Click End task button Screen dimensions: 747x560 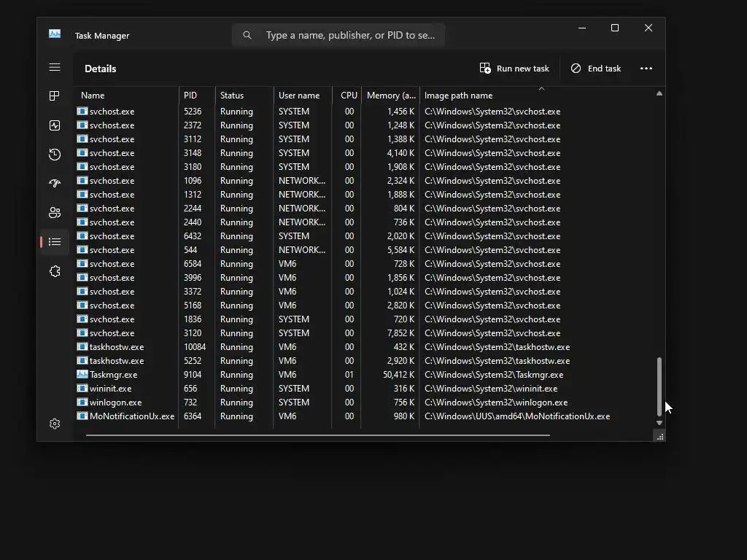tap(596, 69)
